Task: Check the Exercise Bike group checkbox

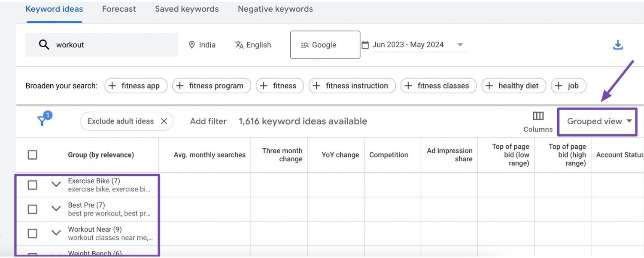Action: click(32, 184)
